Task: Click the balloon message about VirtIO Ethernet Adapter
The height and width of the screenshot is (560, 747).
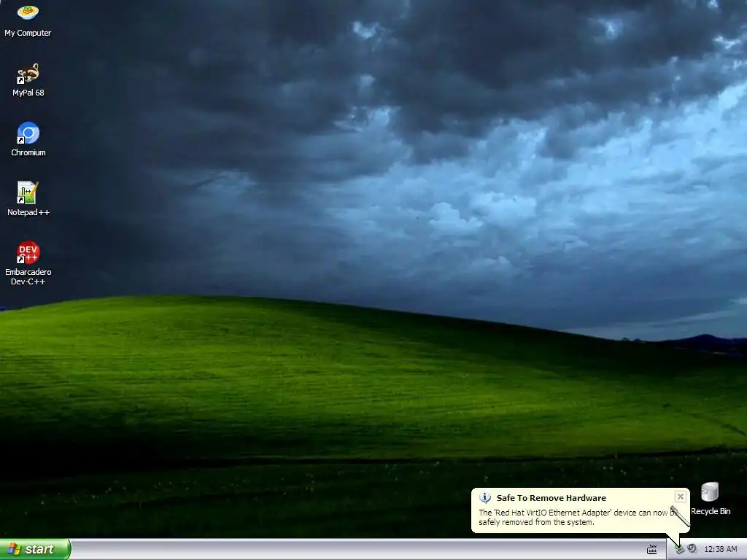Action: click(x=578, y=518)
